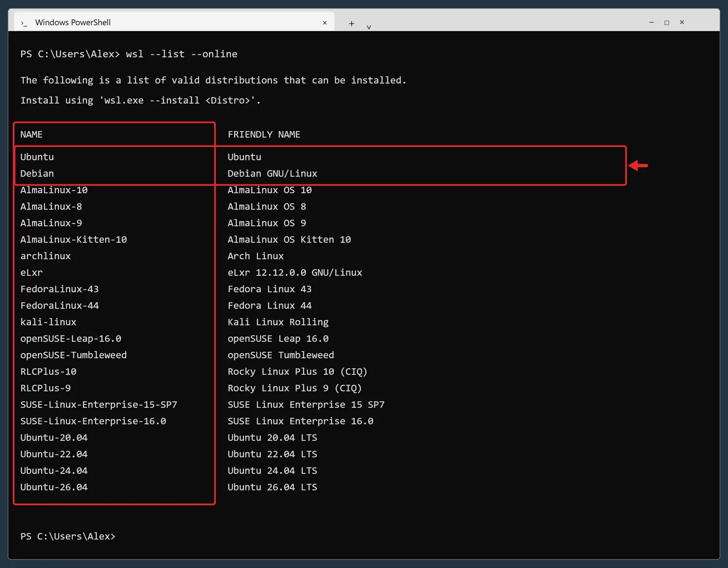Select the 'Ubuntu 26.04 LTS' friendly name
This screenshot has width=728, height=568.
click(272, 487)
